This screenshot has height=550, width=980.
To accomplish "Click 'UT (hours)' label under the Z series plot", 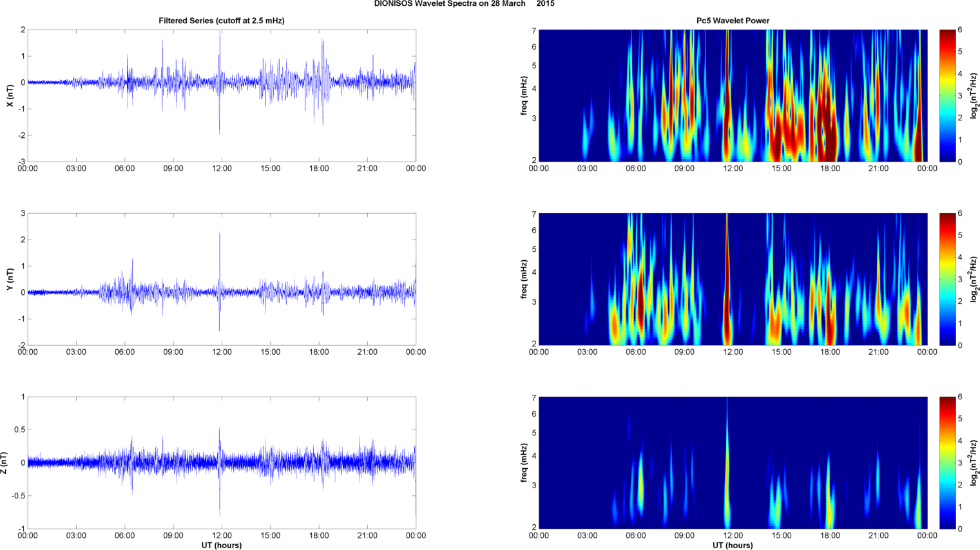I will tap(222, 545).
